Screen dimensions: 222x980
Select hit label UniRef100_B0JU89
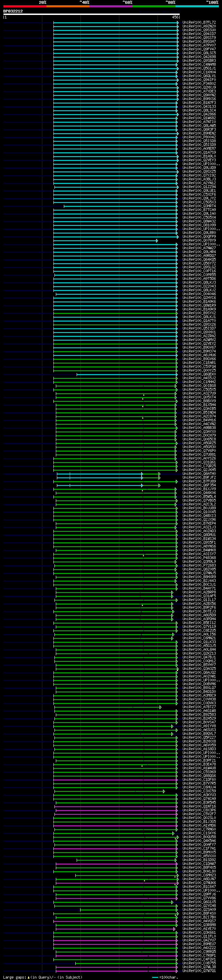tap(199, 508)
